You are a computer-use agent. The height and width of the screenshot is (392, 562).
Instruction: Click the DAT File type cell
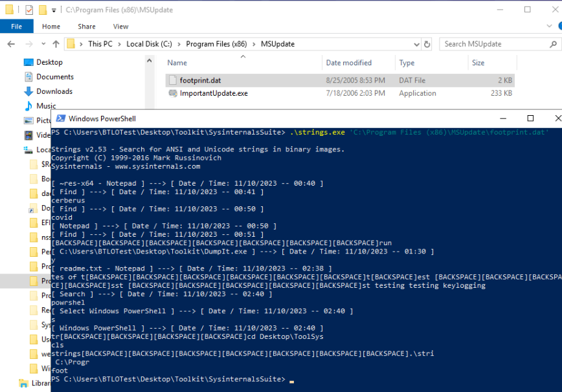click(x=412, y=81)
